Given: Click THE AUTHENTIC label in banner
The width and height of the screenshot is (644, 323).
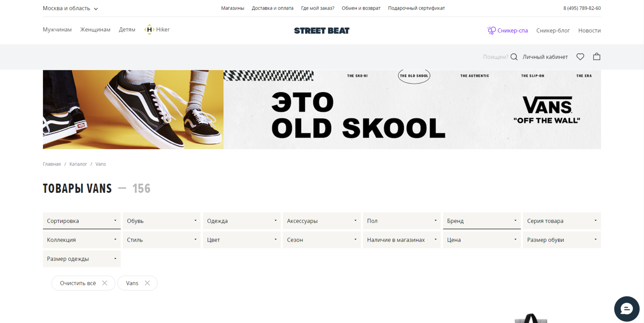Looking at the screenshot, I should tap(475, 76).
